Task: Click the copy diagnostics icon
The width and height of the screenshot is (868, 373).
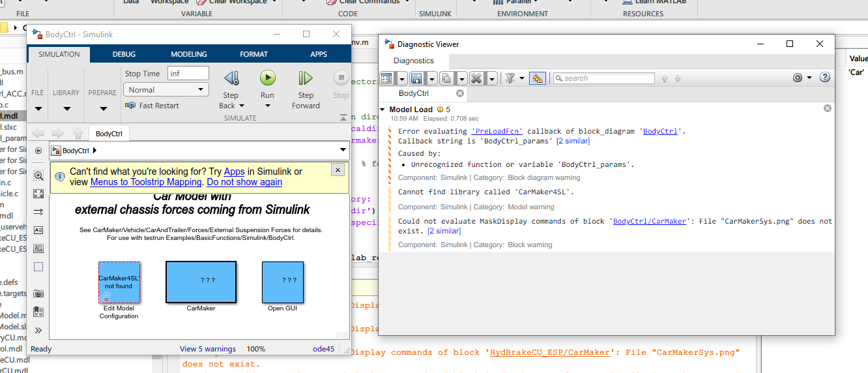Action: 446,78
